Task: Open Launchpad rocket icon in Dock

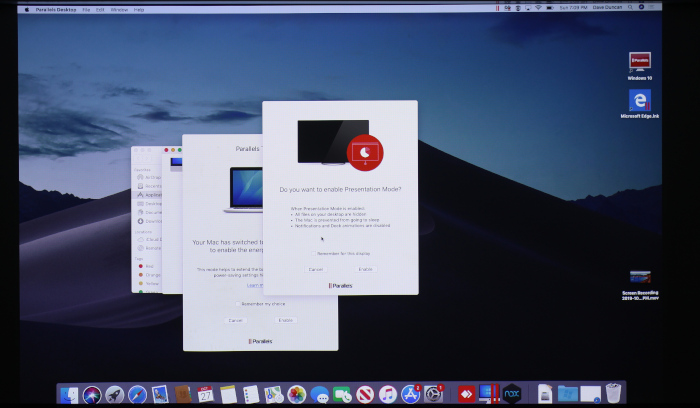Action: 114,395
